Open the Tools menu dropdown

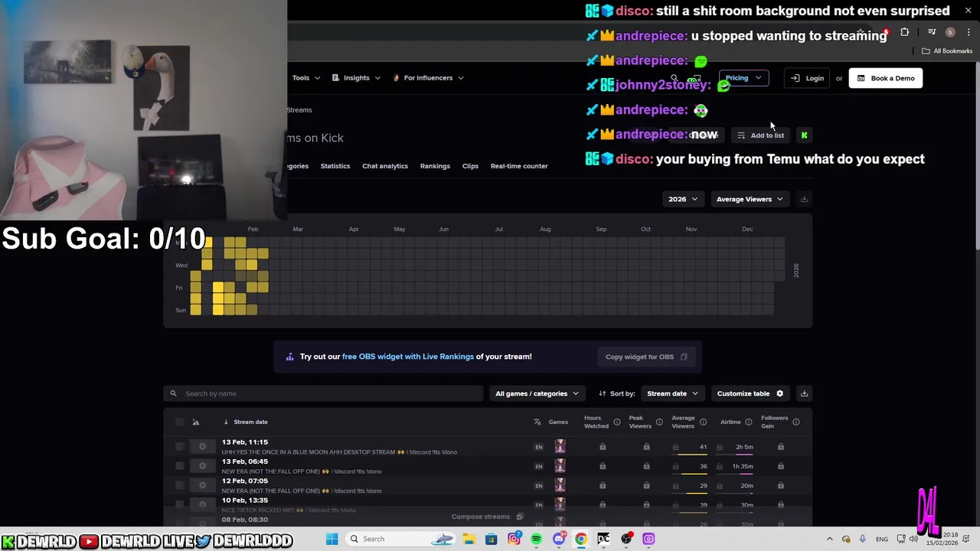point(306,78)
